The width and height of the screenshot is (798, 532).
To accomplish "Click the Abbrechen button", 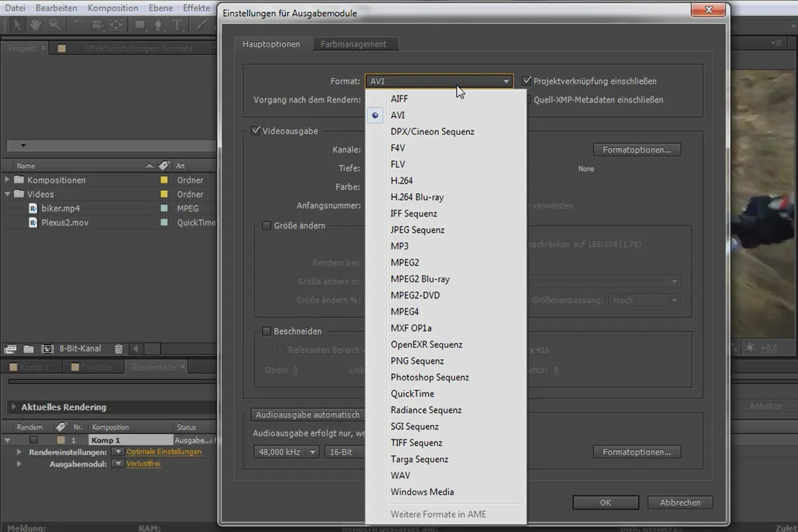I will [x=680, y=503].
